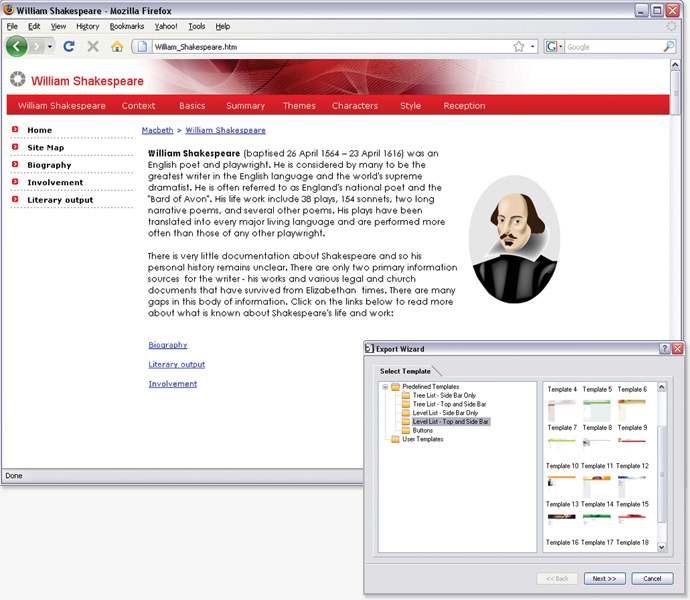This screenshot has width=690, height=600.
Task: Open the Bookmarks menu
Action: (127, 26)
